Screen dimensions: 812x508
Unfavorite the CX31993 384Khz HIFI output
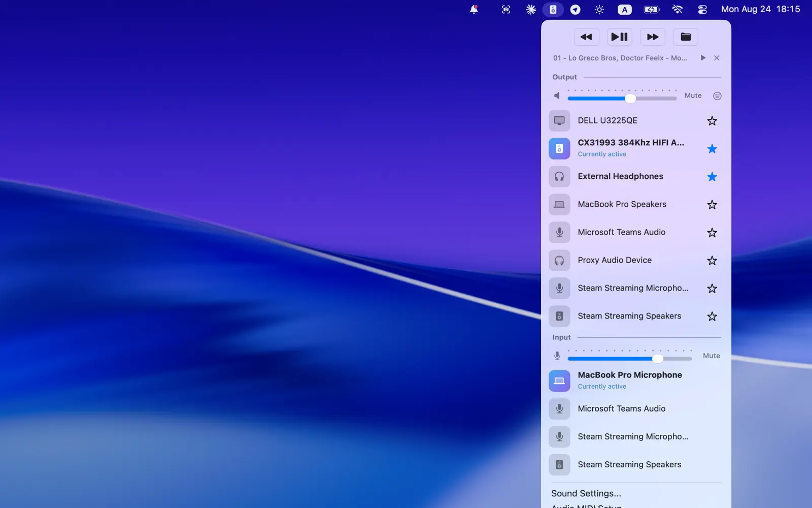tap(712, 148)
